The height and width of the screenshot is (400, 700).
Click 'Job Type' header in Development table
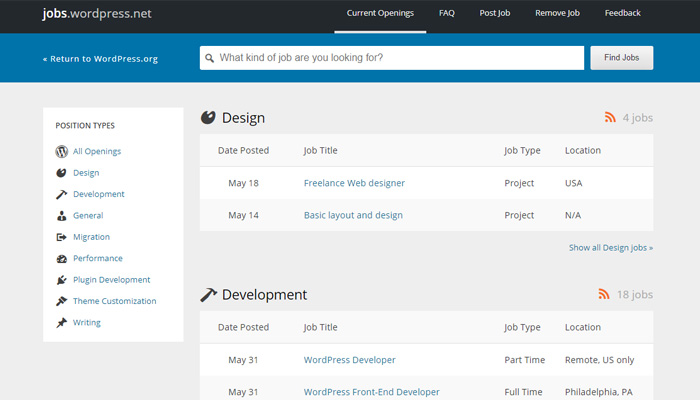coord(522,327)
